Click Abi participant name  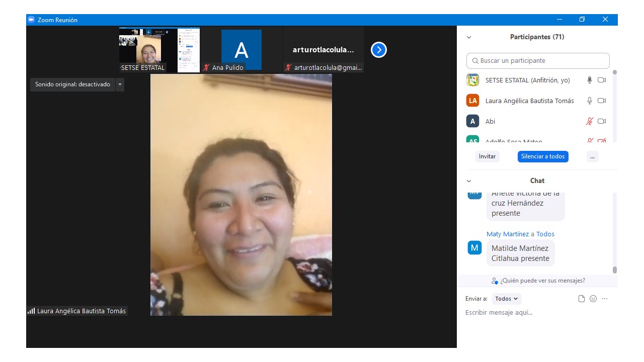(x=490, y=122)
